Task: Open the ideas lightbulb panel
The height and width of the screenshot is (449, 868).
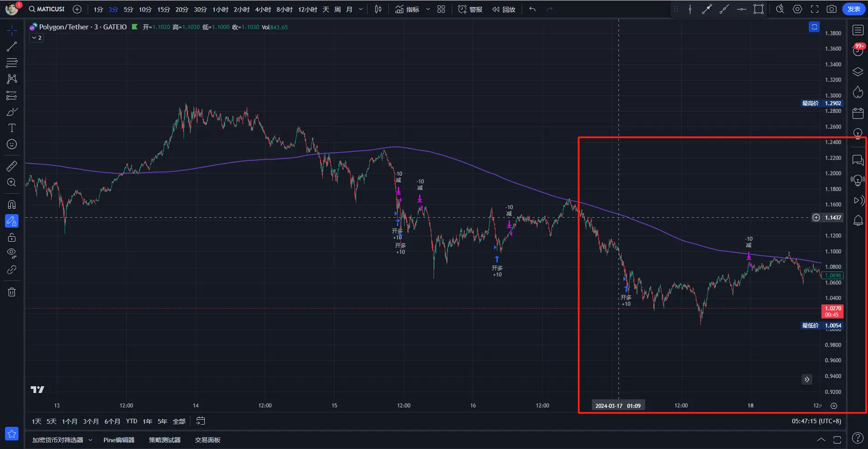Action: (x=858, y=133)
